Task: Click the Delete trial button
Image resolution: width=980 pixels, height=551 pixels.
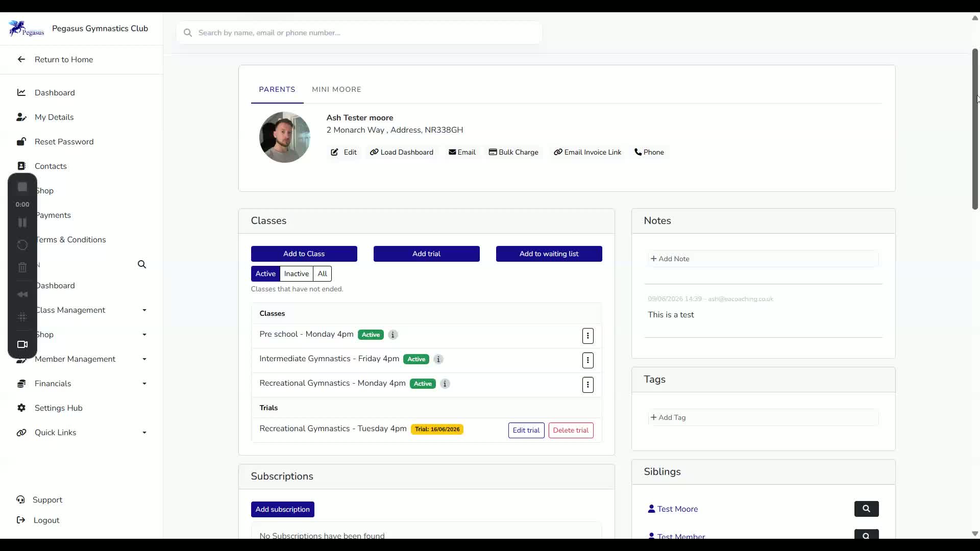Action: click(x=571, y=430)
